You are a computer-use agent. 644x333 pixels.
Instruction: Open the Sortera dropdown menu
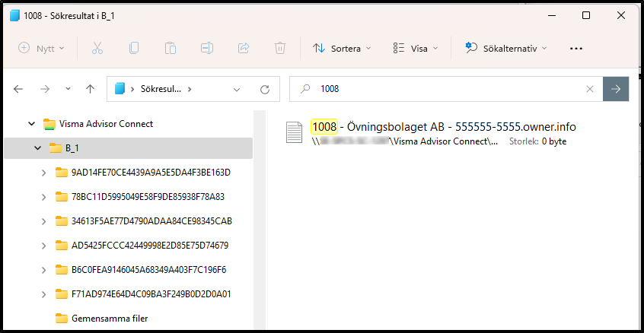point(341,48)
